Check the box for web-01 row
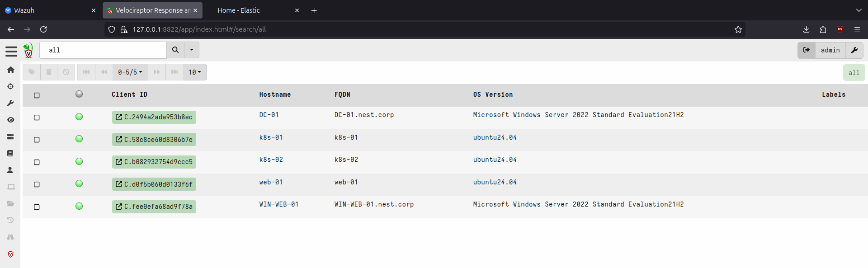Viewport: 868px width, 268px height. point(37,184)
